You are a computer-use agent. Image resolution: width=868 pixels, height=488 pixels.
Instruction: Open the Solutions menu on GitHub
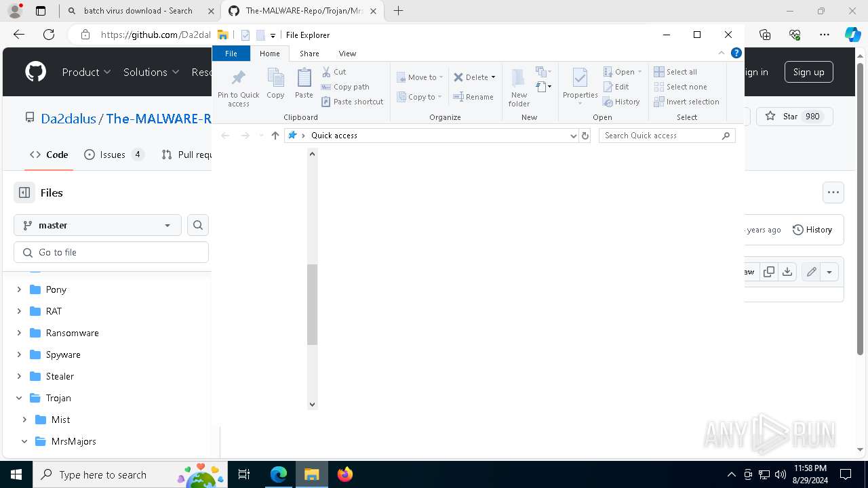[151, 72]
